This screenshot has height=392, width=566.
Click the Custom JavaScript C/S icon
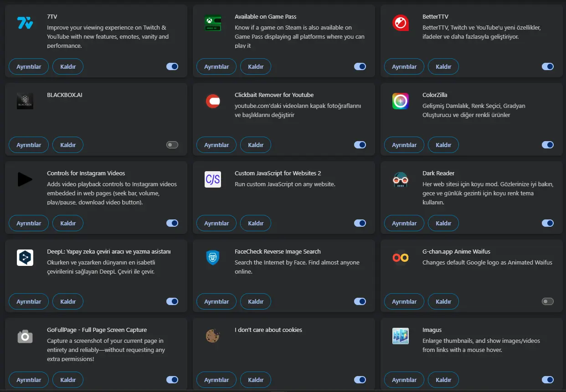pos(213,179)
